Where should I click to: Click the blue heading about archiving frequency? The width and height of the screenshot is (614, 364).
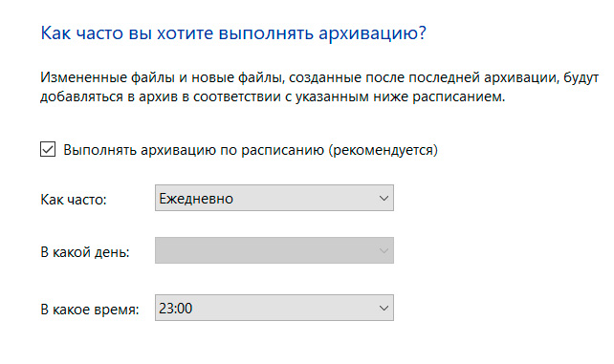pyautogui.click(x=233, y=33)
